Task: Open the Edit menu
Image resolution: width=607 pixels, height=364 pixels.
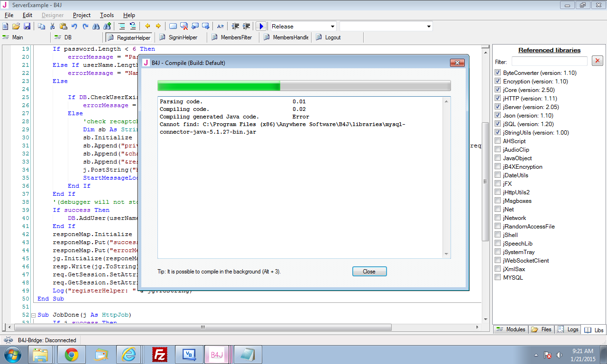Action: pyautogui.click(x=28, y=15)
